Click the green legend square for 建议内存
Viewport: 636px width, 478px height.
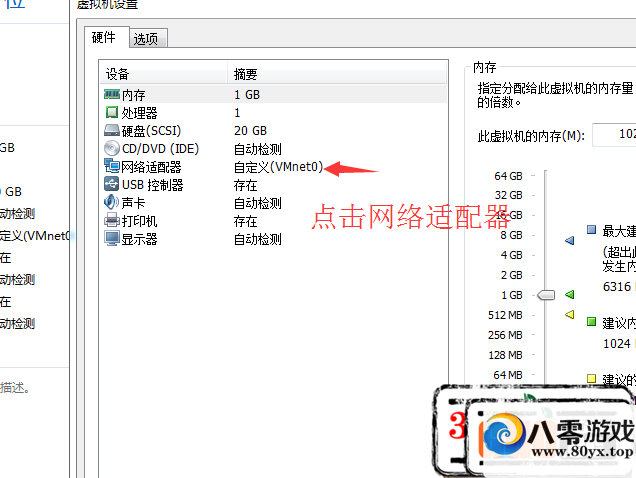[591, 322]
